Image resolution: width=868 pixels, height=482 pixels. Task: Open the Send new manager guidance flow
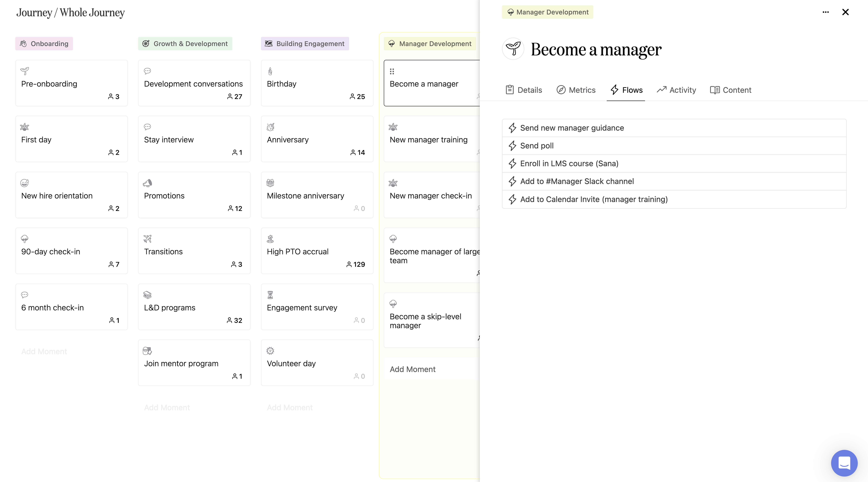[674, 128]
